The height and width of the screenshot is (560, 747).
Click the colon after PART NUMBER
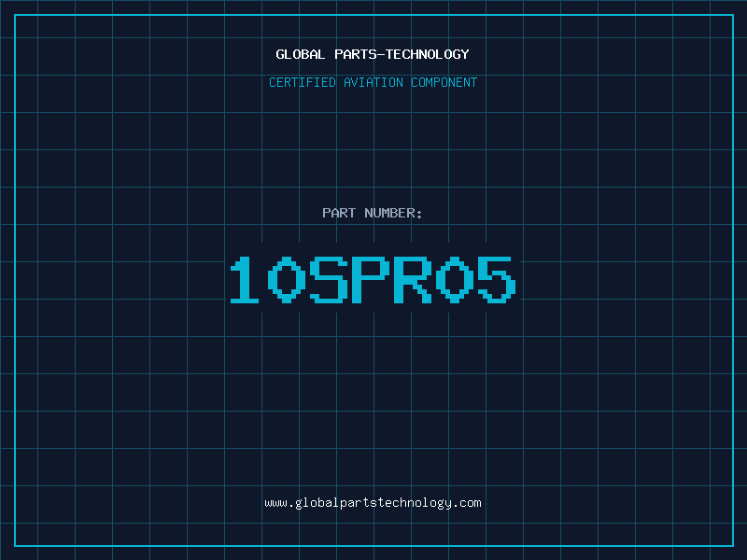click(419, 215)
